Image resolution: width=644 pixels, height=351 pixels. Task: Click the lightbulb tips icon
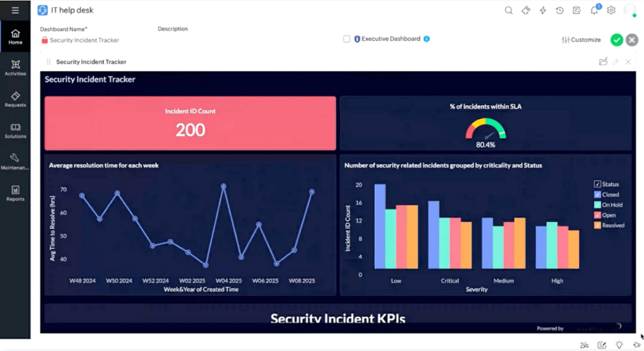pyautogui.click(x=619, y=345)
